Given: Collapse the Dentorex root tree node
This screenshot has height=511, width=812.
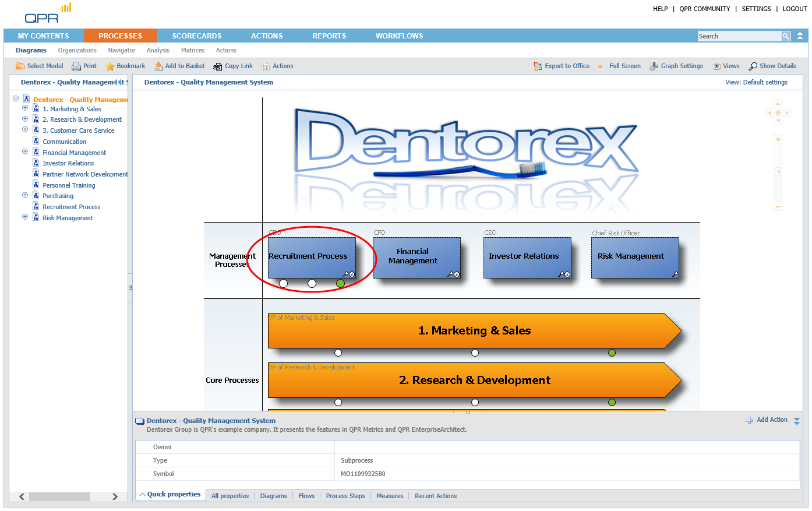Looking at the screenshot, I should 16,99.
